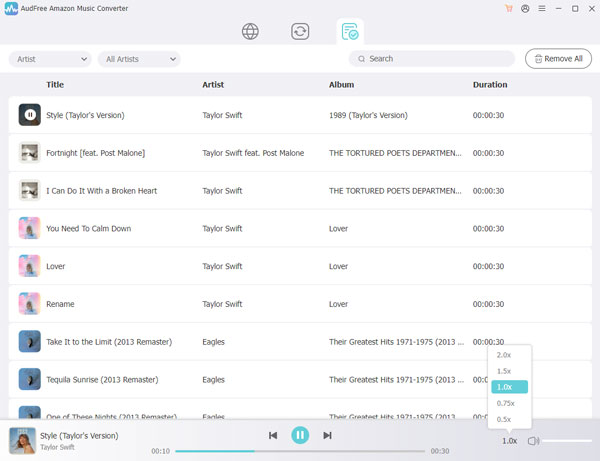Open the shopping cart purchase icon
The height and width of the screenshot is (461, 600).
(509, 8)
